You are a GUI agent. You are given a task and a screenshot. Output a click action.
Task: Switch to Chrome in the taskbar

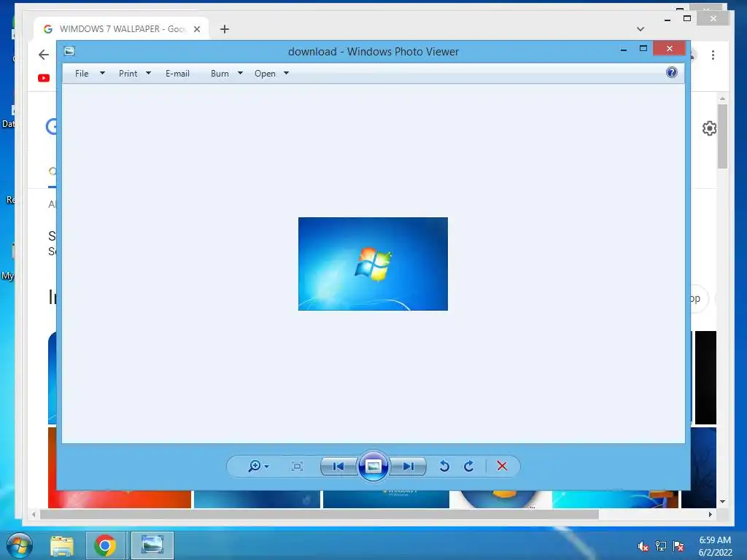(x=105, y=545)
